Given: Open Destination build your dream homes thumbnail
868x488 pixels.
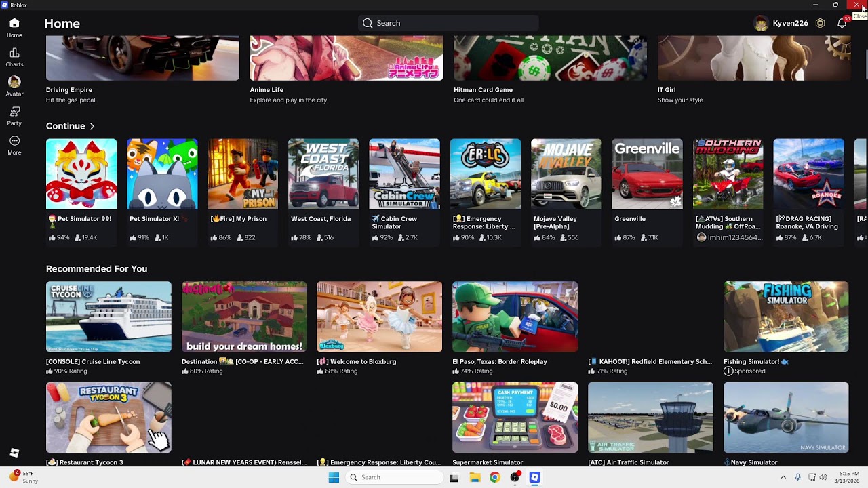Looking at the screenshot, I should (244, 317).
